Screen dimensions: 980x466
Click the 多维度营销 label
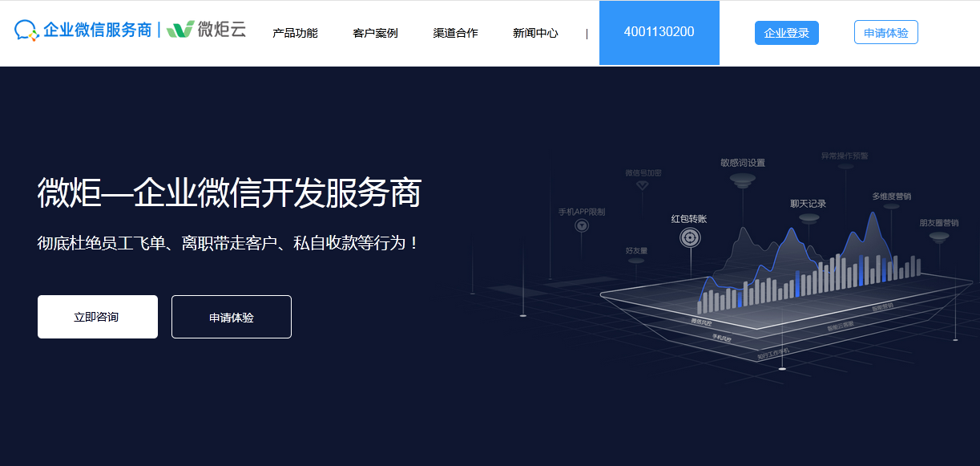891,197
